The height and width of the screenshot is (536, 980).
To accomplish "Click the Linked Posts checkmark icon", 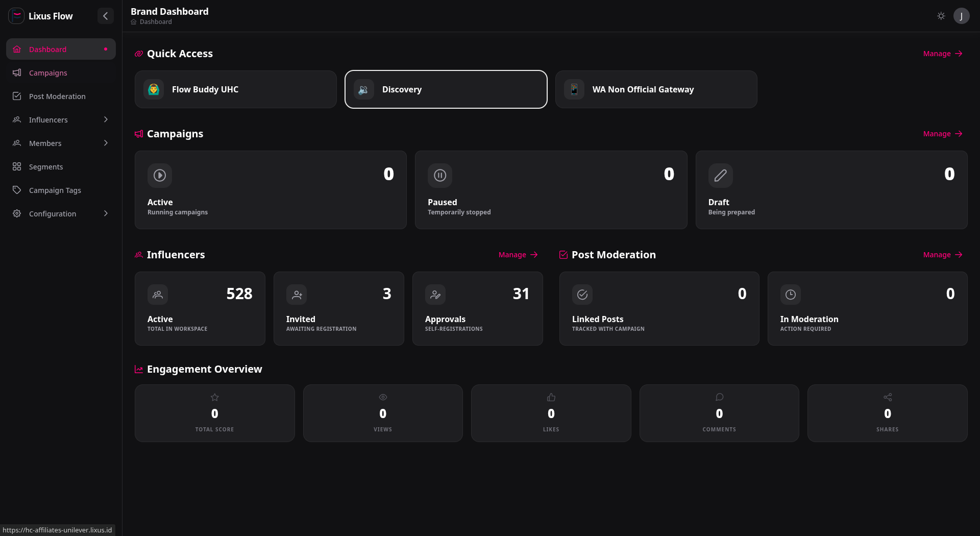I will [582, 295].
